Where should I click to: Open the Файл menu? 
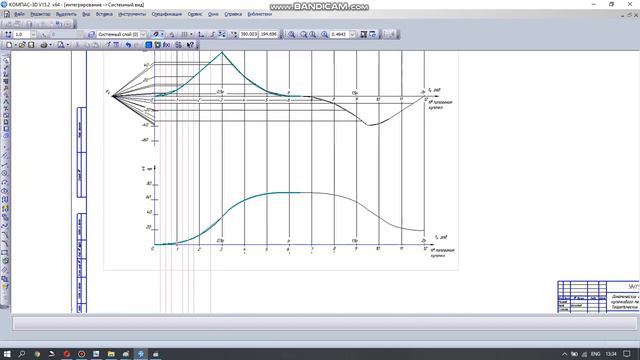tap(19, 14)
